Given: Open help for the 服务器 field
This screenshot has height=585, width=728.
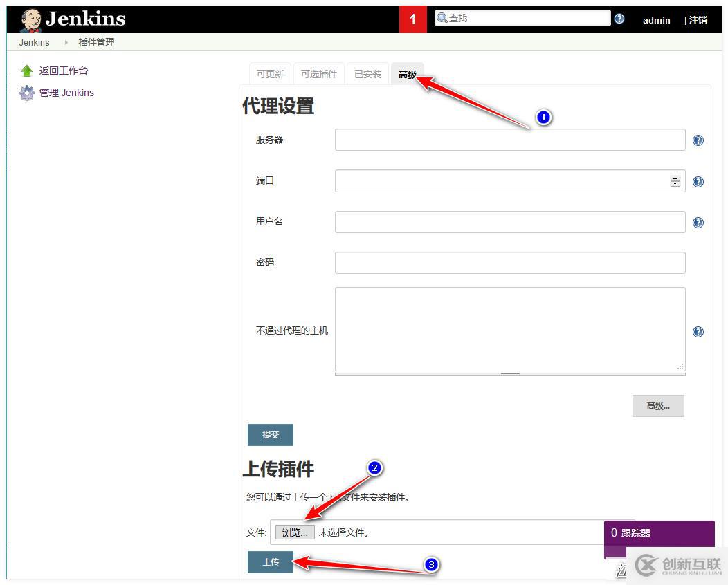Looking at the screenshot, I should (698, 140).
